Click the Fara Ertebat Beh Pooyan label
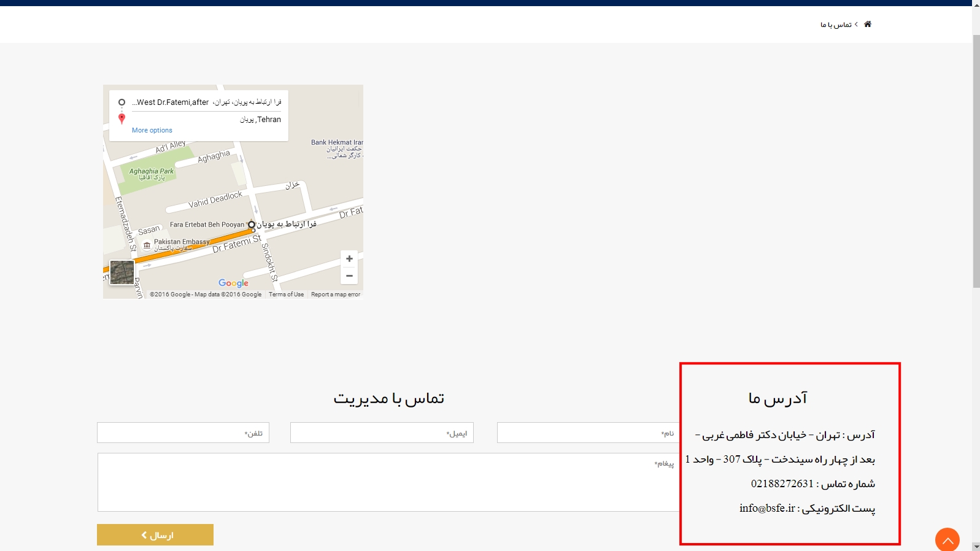 pos(207,225)
